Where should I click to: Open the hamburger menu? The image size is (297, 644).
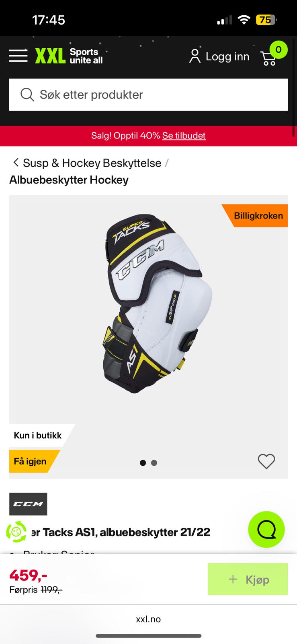pos(18,56)
